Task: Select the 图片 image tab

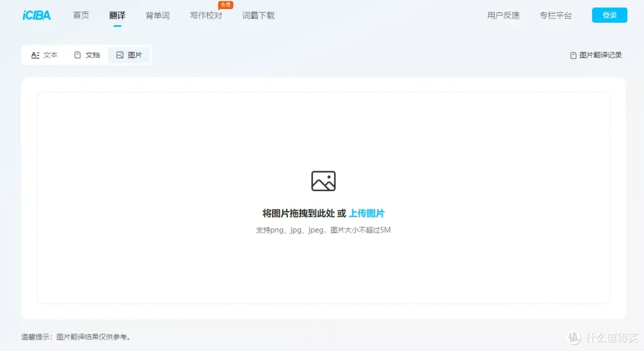Action: 129,55
